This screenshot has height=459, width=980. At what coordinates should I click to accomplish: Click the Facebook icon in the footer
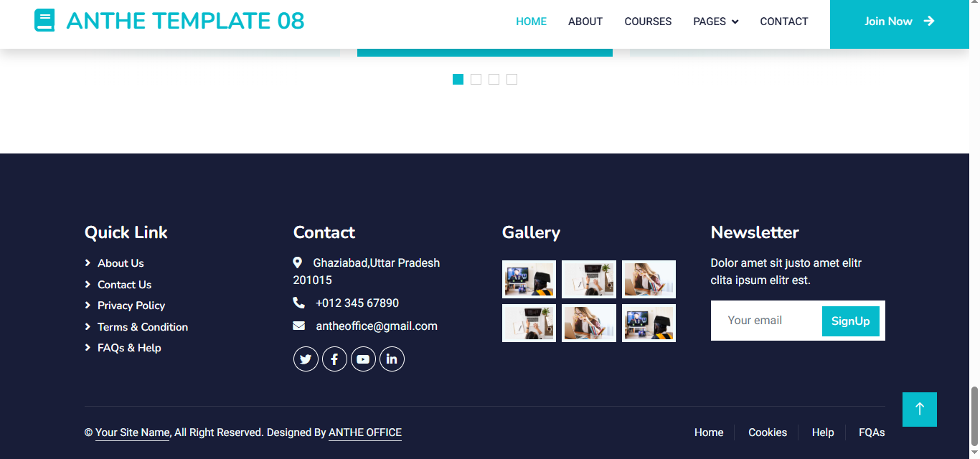334,359
